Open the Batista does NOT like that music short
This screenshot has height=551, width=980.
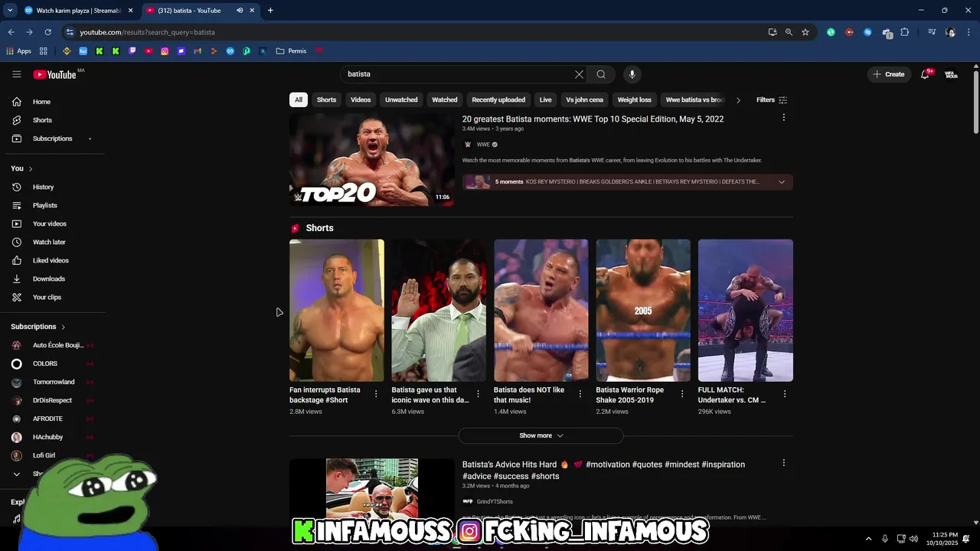click(x=541, y=310)
